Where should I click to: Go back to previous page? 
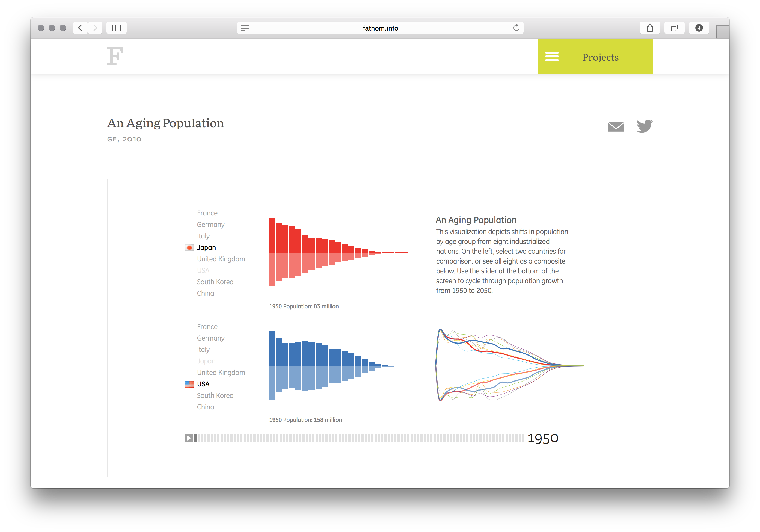pos(80,28)
